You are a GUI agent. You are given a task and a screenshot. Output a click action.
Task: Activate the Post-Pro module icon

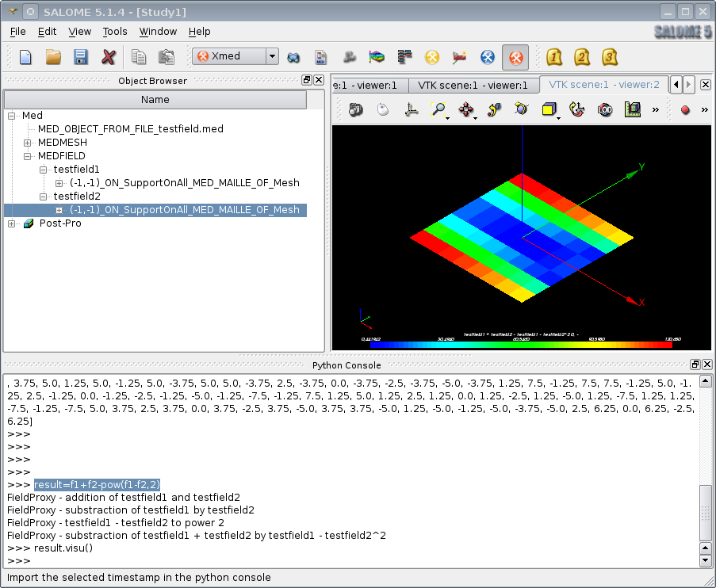tap(377, 57)
